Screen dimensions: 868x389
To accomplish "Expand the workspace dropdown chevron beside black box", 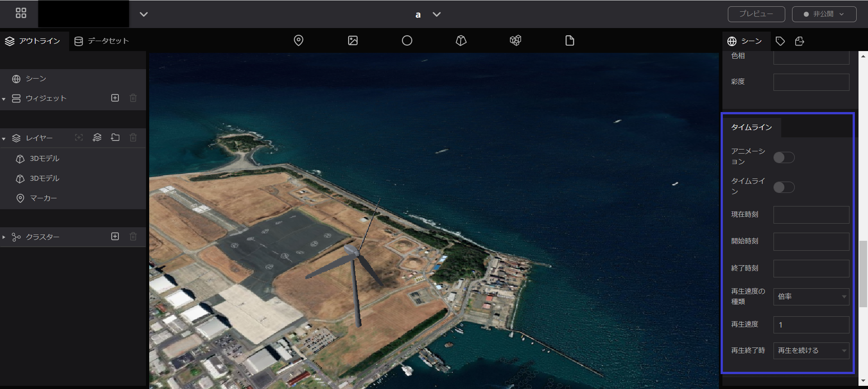I will tap(144, 14).
